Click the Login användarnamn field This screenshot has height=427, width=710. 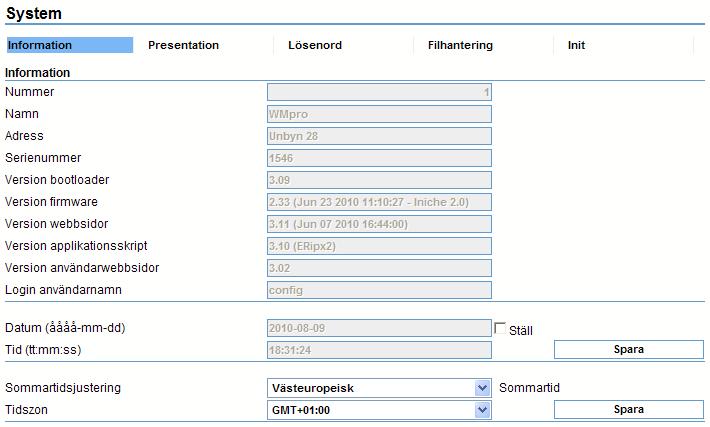379,290
